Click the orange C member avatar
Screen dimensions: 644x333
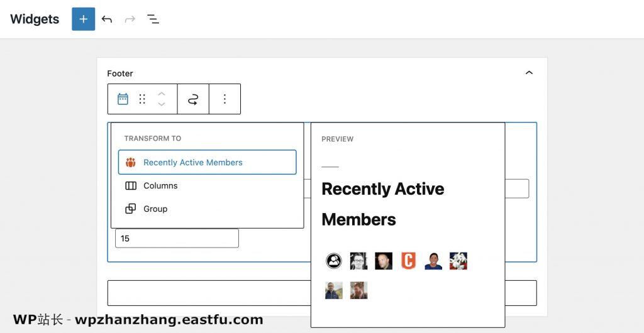pos(408,261)
